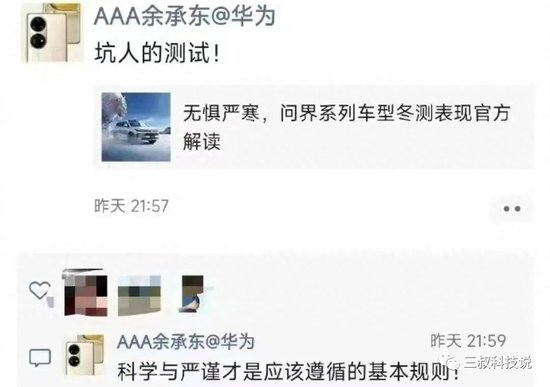
Task: Open the second liker avatar with landscape
Action: (140, 296)
